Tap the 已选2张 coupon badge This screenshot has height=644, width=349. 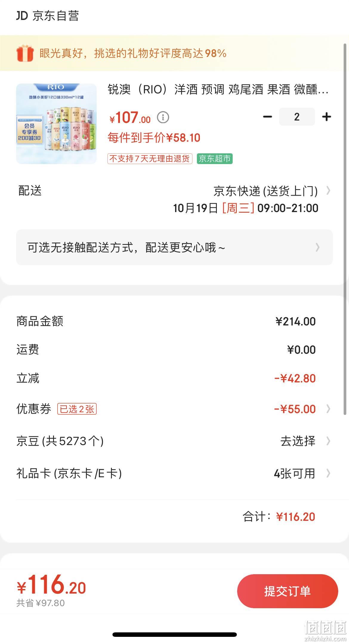77,409
